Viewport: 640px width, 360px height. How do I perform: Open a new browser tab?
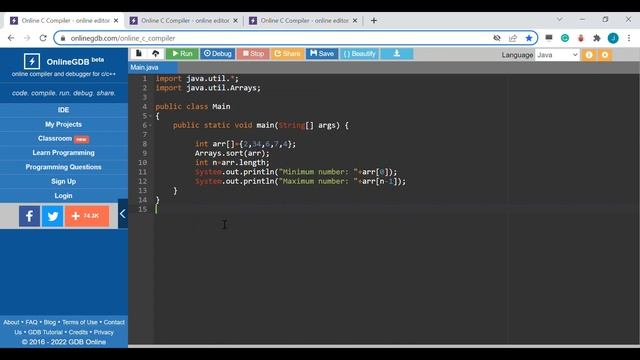[x=373, y=20]
